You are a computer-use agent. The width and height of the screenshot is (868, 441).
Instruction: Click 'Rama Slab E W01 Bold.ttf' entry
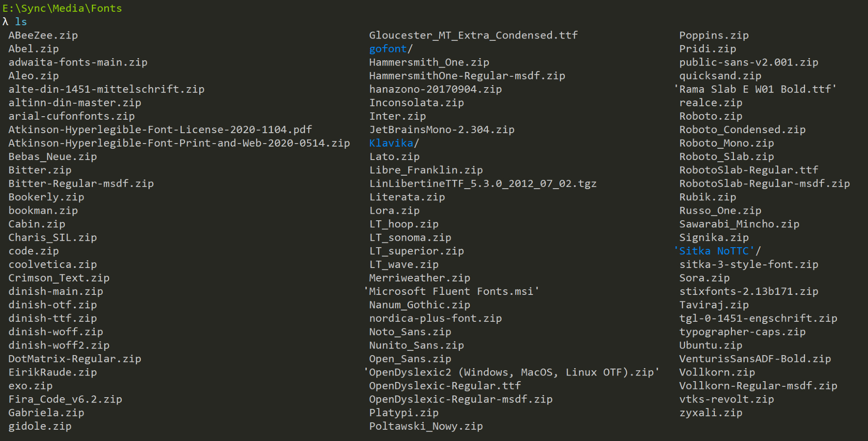click(755, 89)
